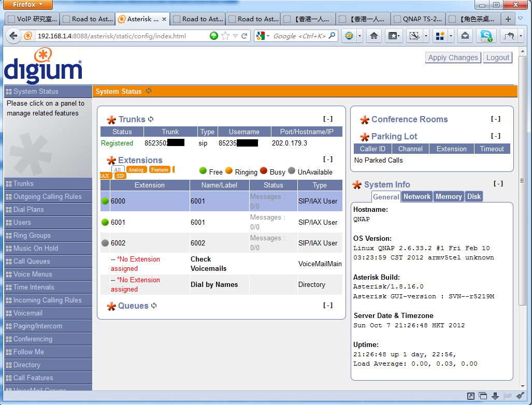
Task: Collapse the Trunks panel
Action: [328, 119]
